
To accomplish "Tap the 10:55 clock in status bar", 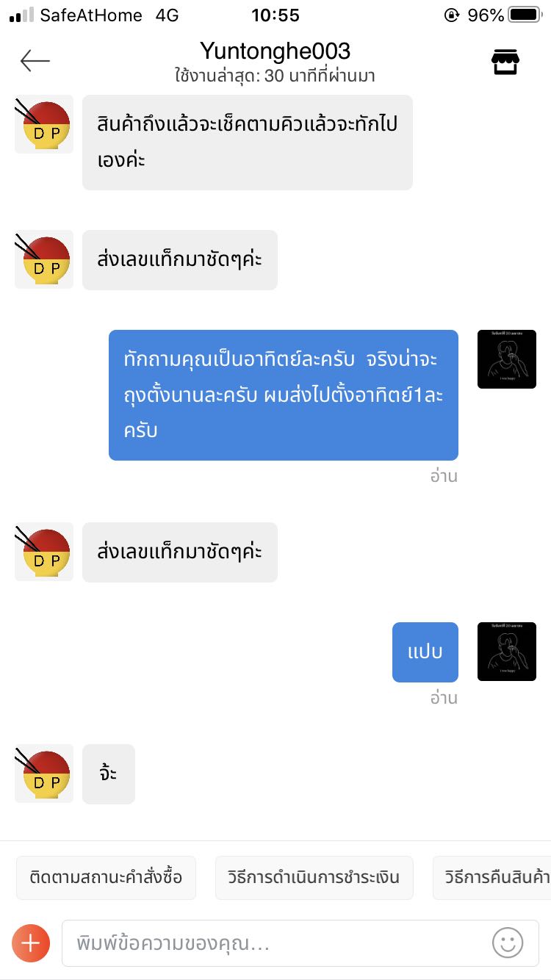I will click(275, 15).
